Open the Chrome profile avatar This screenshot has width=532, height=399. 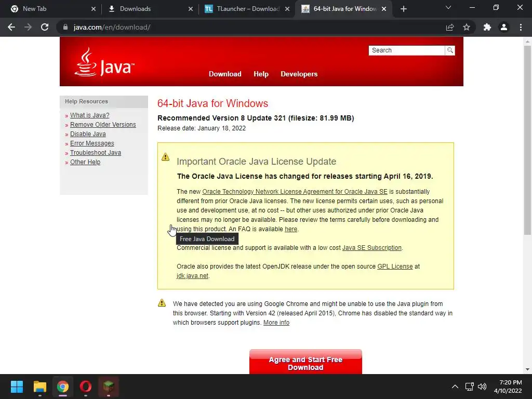pos(504,27)
